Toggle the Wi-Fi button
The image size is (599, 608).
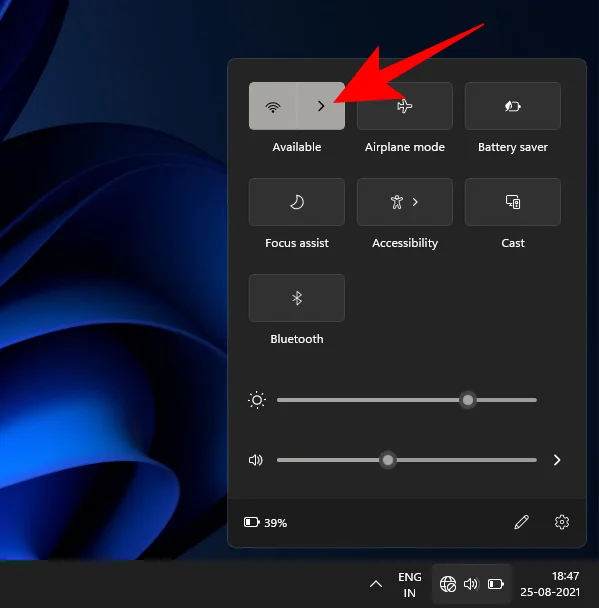point(273,106)
